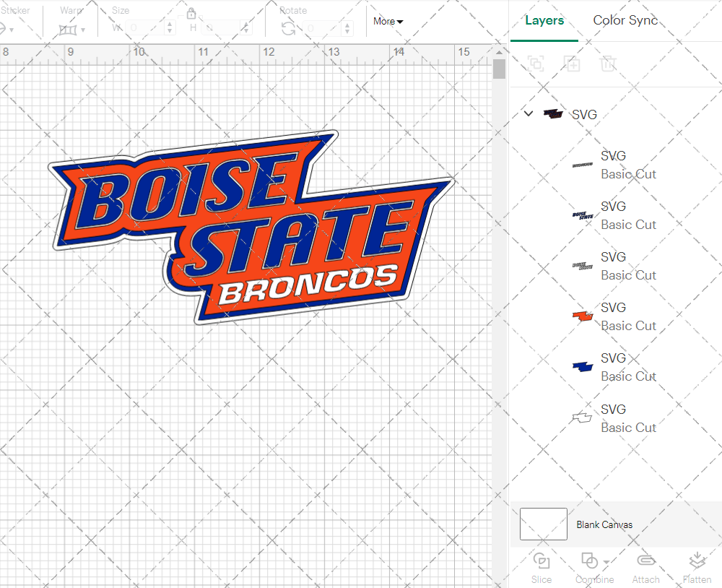
Task: Click the Delete layer icon
Action: [608, 64]
